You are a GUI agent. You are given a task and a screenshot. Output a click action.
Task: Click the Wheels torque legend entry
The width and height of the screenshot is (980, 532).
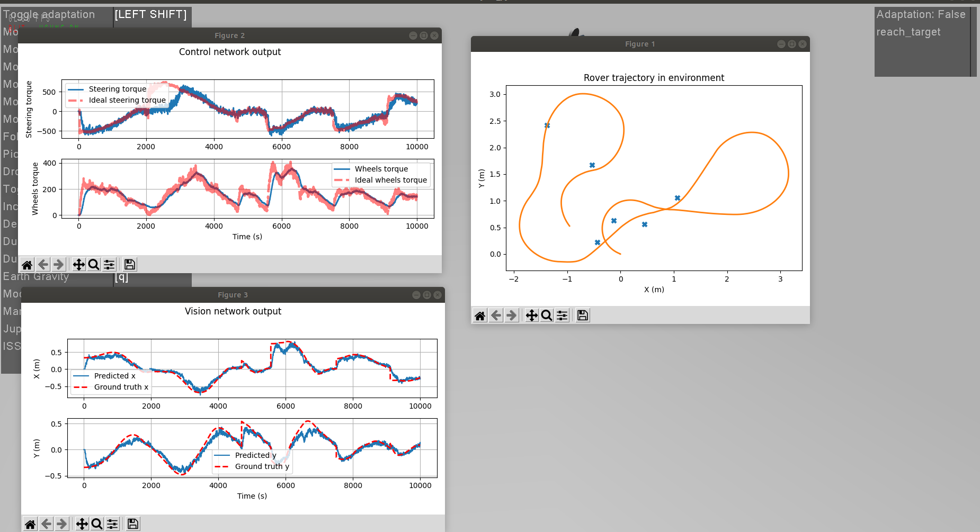click(371, 169)
